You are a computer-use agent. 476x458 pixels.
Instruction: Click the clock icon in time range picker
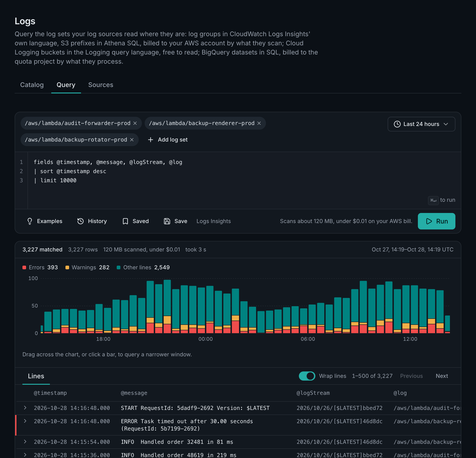[397, 124]
